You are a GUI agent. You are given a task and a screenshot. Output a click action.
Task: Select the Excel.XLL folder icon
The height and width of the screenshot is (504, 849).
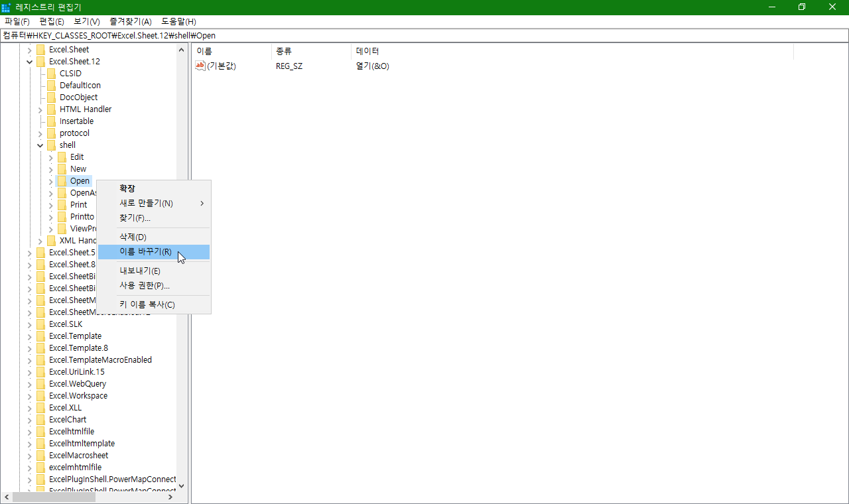[x=40, y=408]
